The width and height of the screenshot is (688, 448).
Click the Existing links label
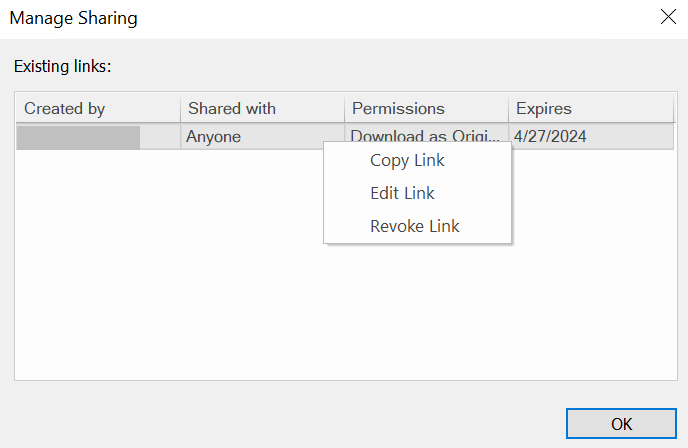pyautogui.click(x=62, y=66)
